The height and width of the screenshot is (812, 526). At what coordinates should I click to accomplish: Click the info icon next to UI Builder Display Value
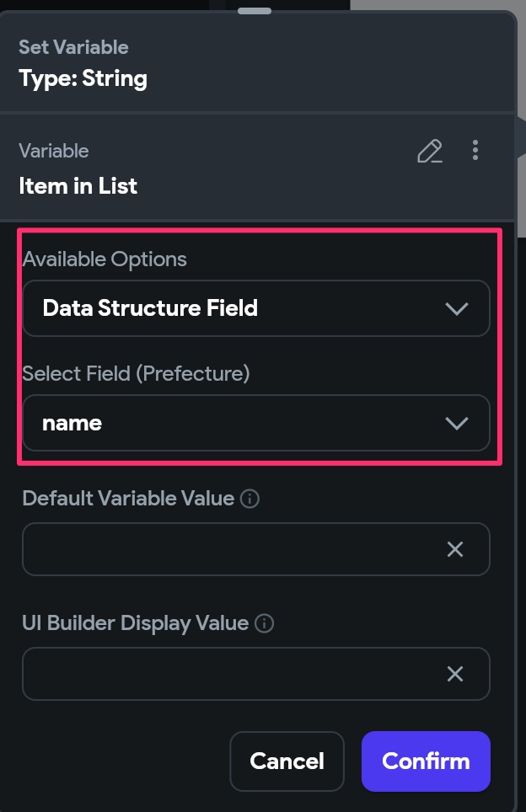264,623
